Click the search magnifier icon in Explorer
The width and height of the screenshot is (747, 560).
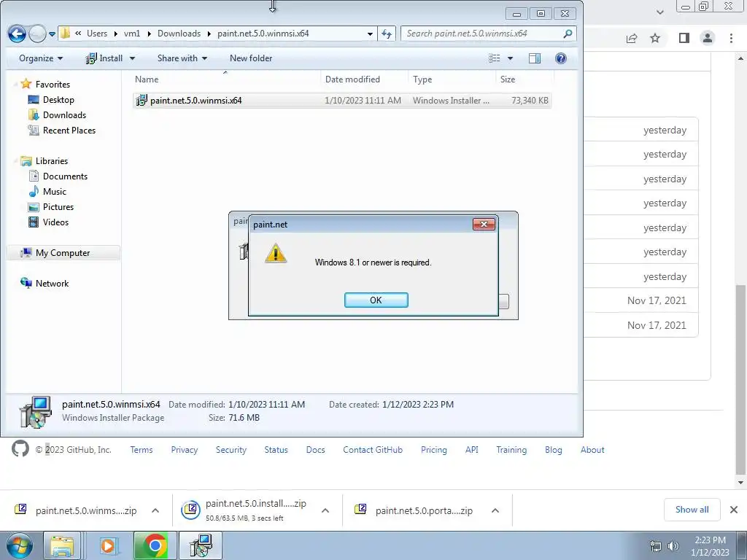coord(568,34)
